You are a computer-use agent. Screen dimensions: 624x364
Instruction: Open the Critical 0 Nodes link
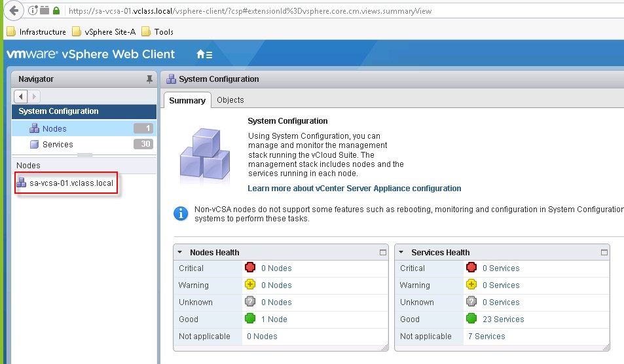click(276, 268)
